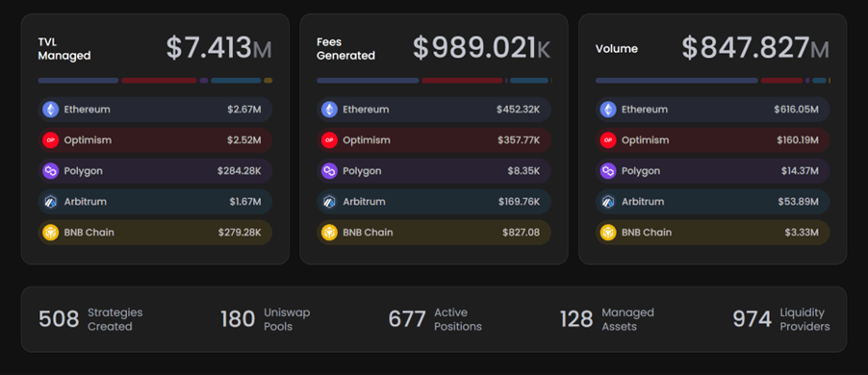Click the red Optimism segment of Volume bar

tap(781, 81)
